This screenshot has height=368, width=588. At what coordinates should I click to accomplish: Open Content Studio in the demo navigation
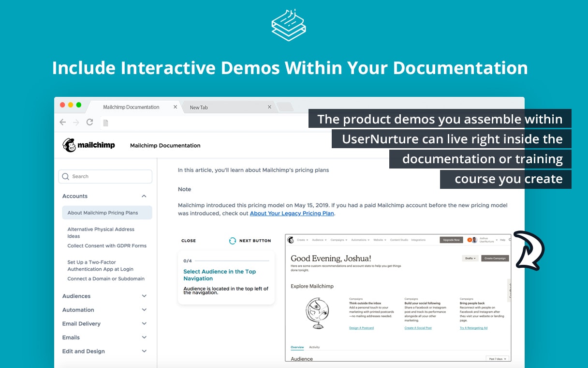(398, 240)
